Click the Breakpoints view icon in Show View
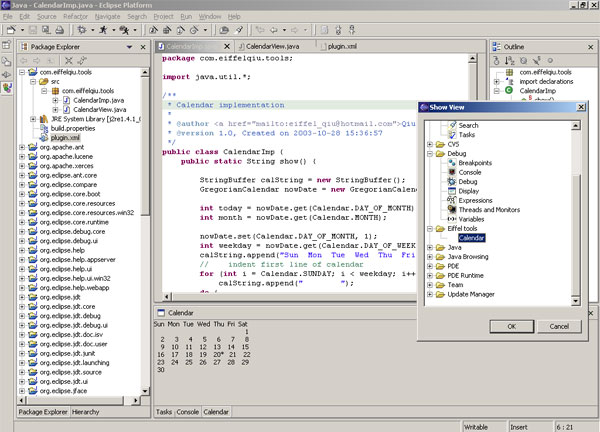Image resolution: width=600 pixels, height=432 pixels. pos(452,163)
